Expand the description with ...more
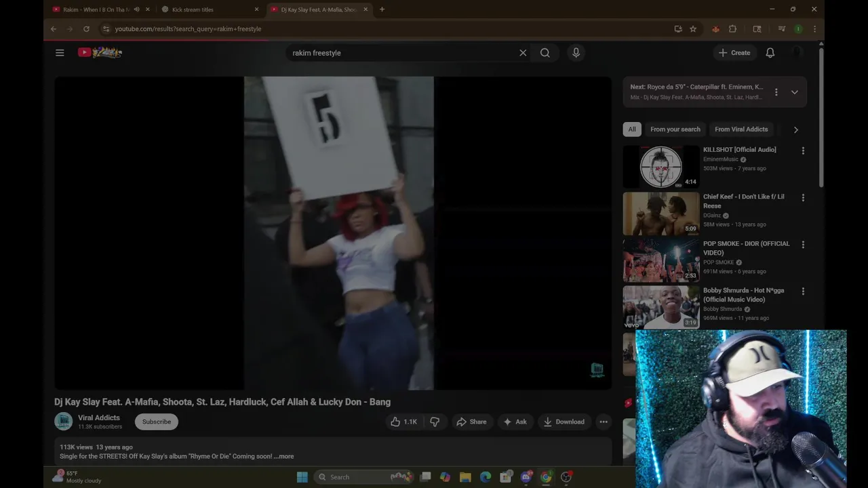 pyautogui.click(x=284, y=456)
